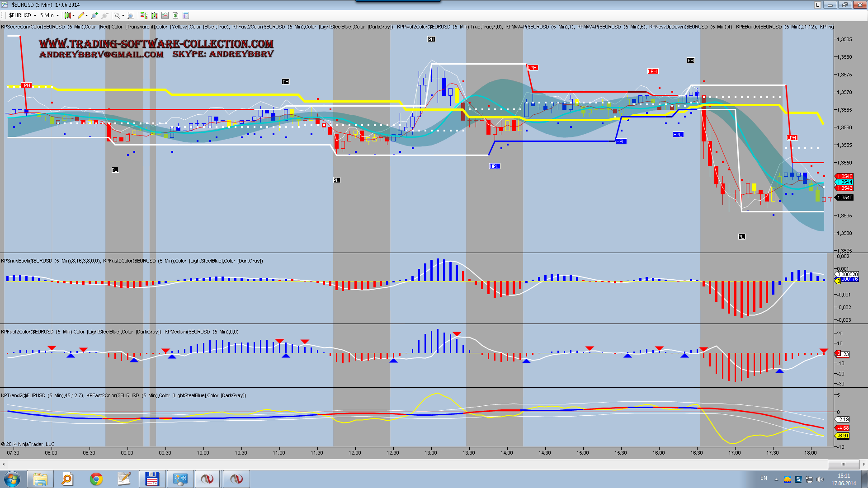Click the zoom frame magnifier icon
The image size is (868, 488).
pos(131,15)
